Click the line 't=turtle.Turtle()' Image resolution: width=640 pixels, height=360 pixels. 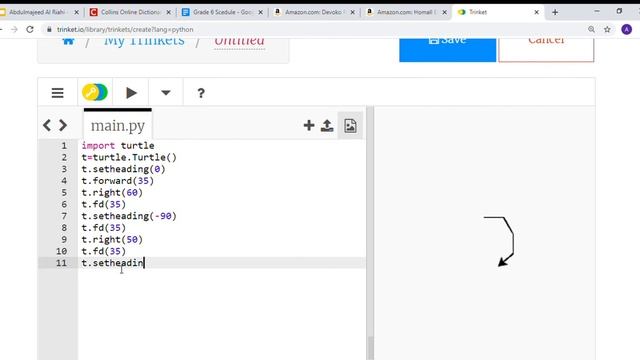tap(129, 158)
